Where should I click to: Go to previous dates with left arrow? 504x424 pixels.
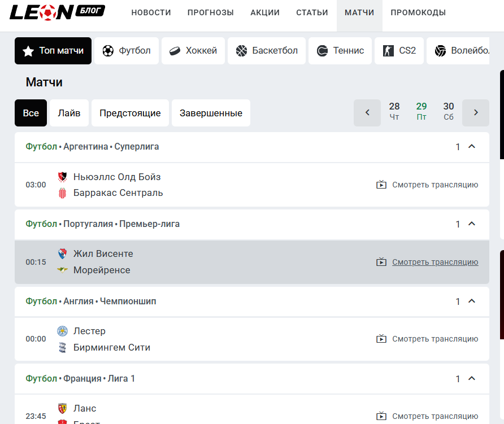tap(367, 113)
